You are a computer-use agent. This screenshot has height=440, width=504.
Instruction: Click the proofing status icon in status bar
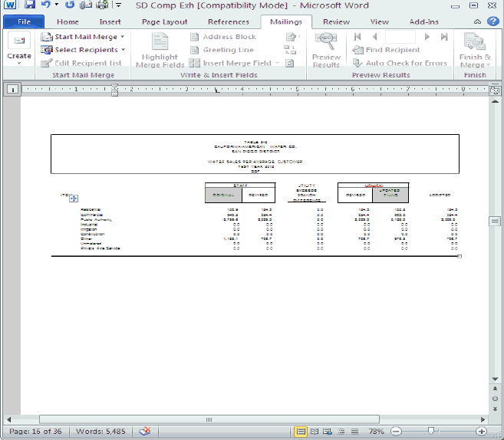(x=144, y=432)
